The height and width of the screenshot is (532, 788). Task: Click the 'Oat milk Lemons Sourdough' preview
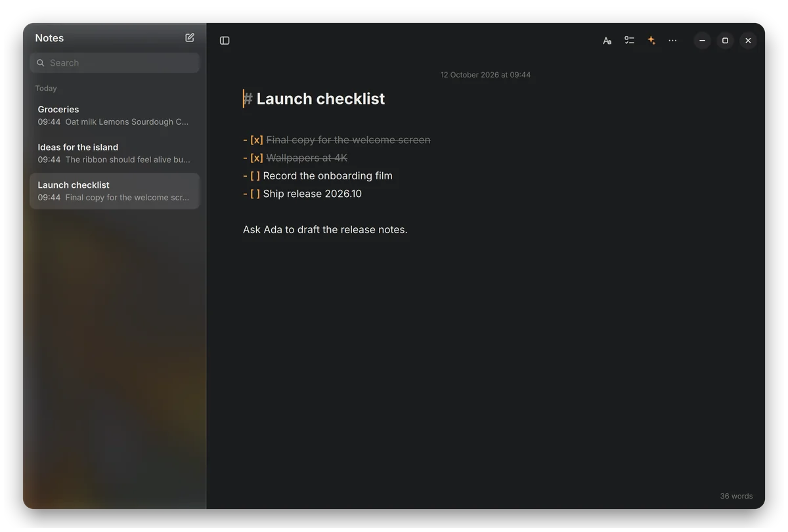pyautogui.click(x=127, y=122)
